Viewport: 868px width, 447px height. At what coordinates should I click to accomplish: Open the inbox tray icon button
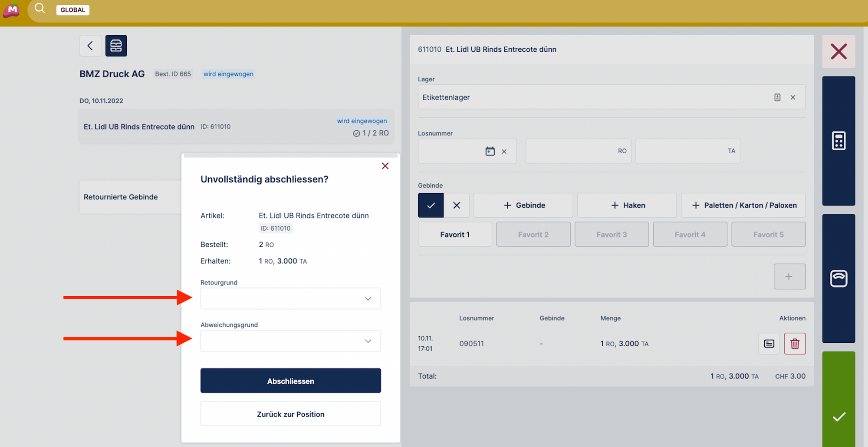[116, 46]
